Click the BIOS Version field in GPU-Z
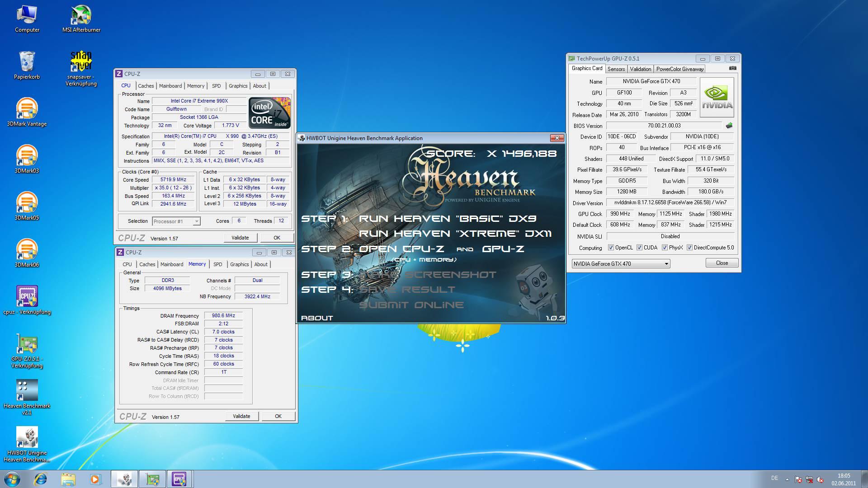Image resolution: width=868 pixels, height=488 pixels. pos(664,126)
